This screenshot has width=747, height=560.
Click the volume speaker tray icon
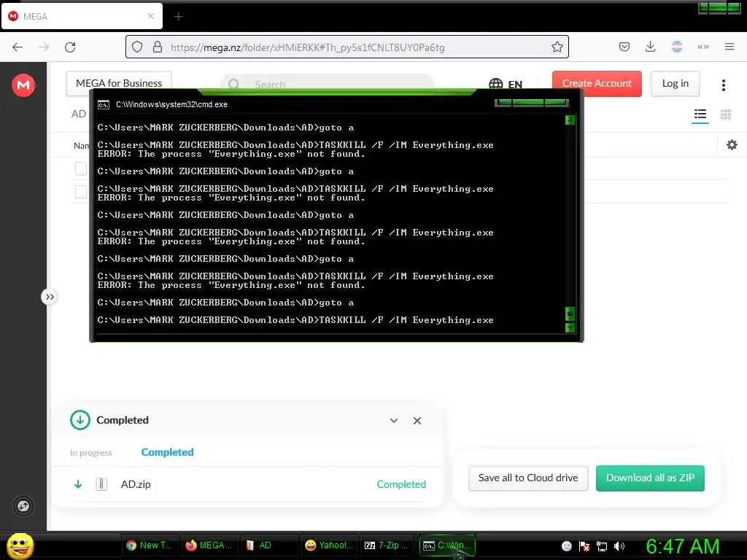(619, 546)
